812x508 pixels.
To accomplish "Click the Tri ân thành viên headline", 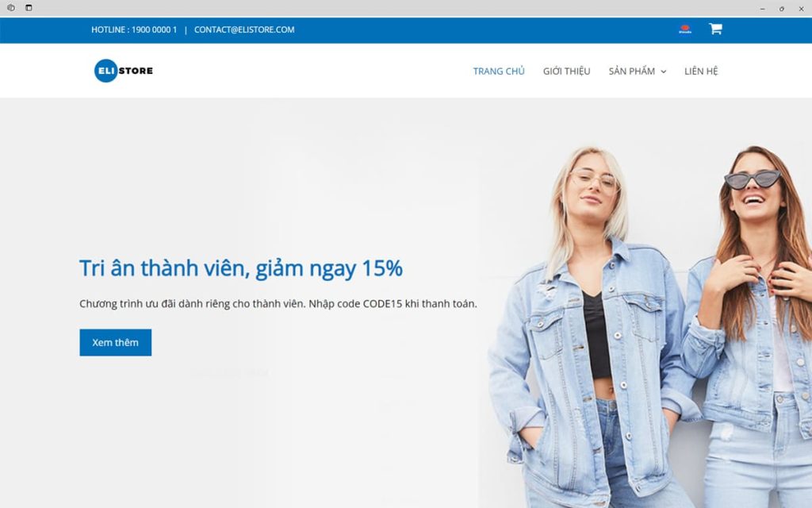I will [241, 268].
